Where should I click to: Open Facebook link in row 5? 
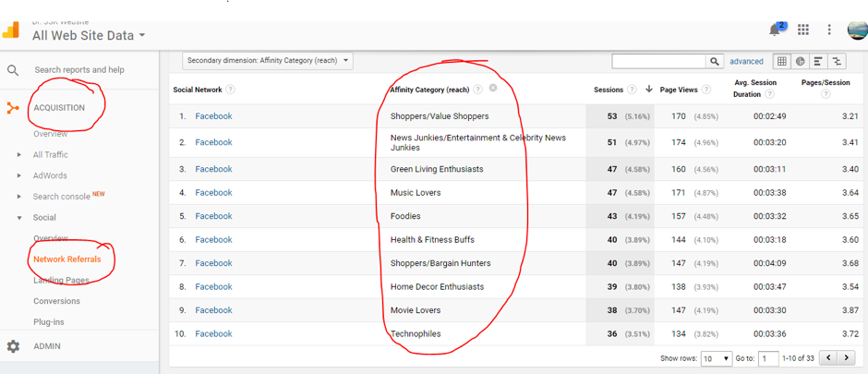click(213, 216)
